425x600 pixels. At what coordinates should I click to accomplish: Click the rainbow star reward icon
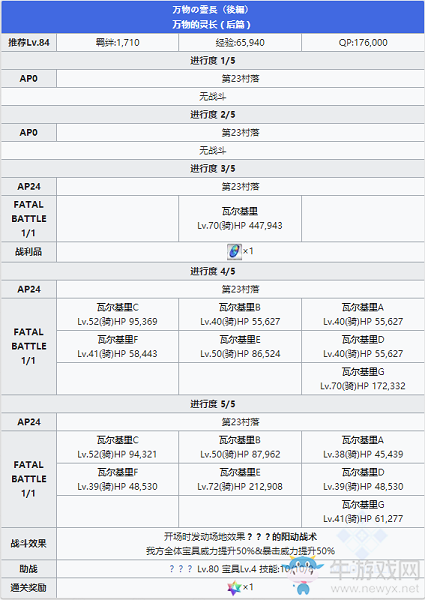pyautogui.click(x=234, y=588)
